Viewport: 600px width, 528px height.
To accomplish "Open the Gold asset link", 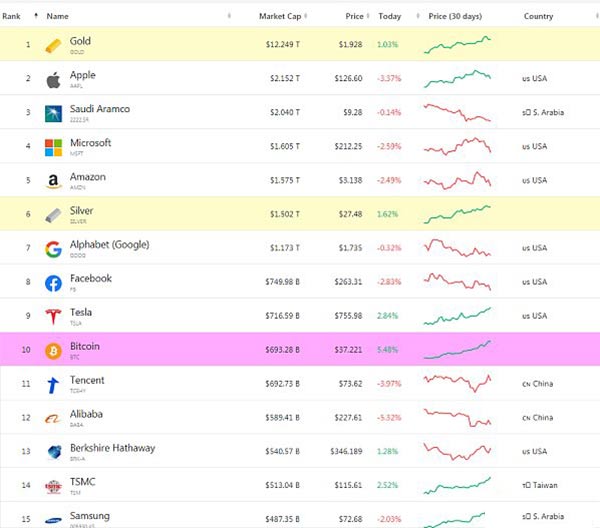I will click(x=80, y=41).
